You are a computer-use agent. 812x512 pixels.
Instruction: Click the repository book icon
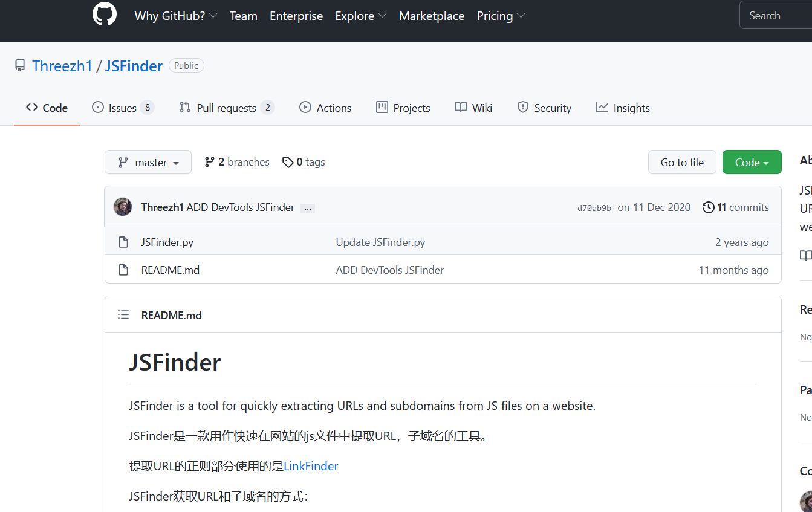(20, 66)
